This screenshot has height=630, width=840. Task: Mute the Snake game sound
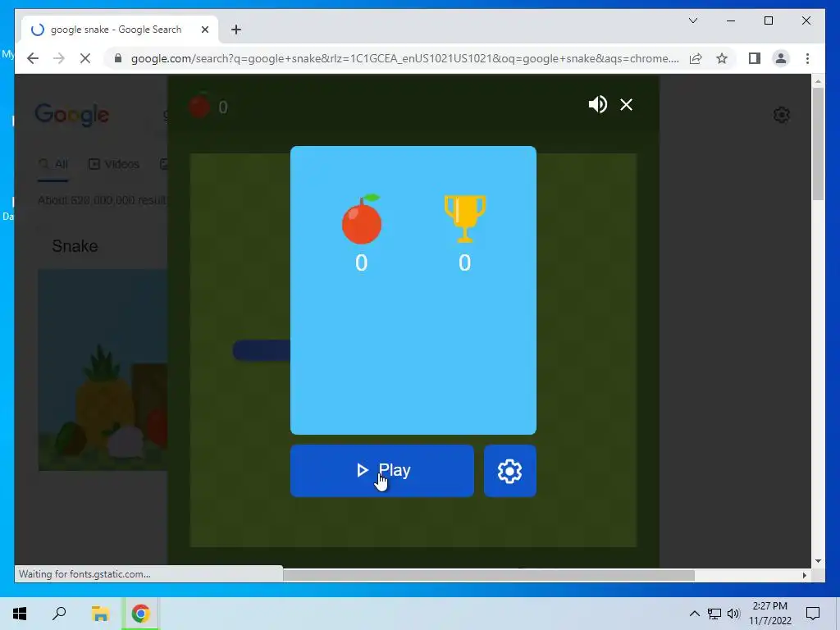point(597,104)
